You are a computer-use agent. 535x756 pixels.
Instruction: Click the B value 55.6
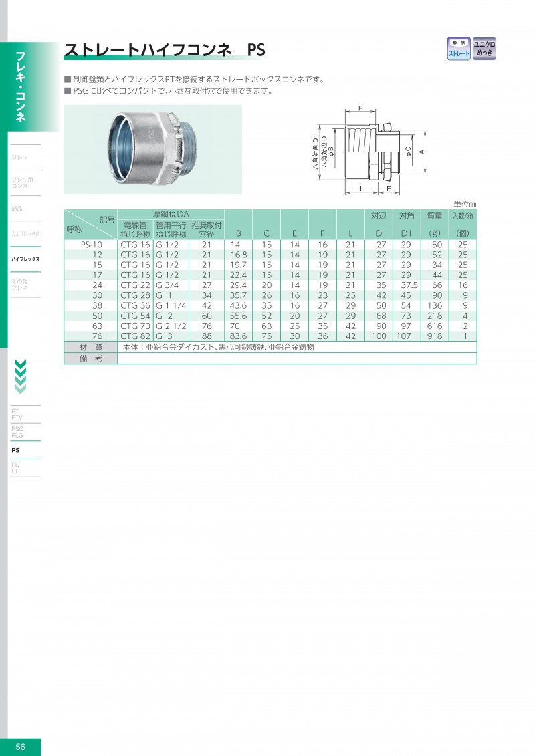(x=238, y=316)
